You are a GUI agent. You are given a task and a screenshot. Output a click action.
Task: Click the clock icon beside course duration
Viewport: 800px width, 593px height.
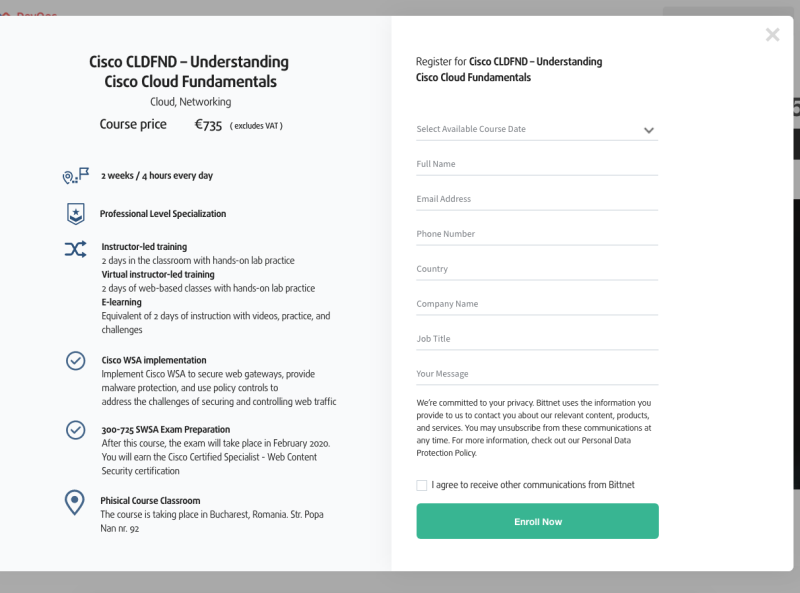(73, 176)
